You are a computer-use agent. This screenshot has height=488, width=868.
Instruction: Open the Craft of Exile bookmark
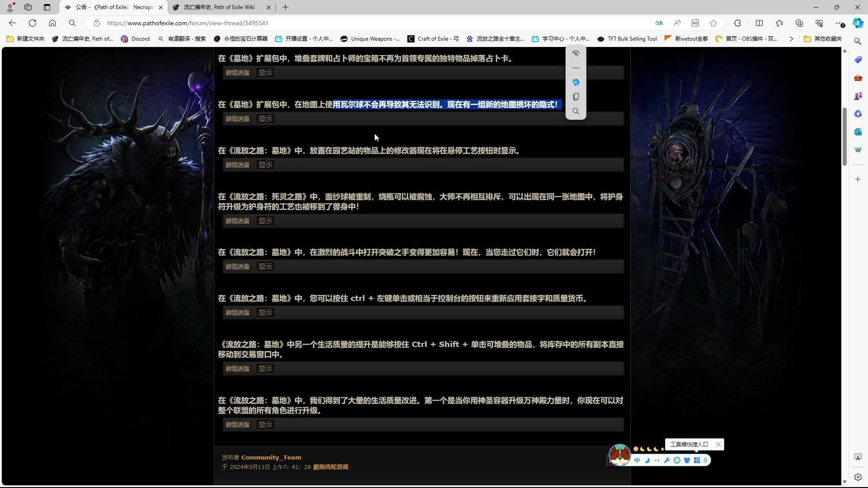(433, 39)
